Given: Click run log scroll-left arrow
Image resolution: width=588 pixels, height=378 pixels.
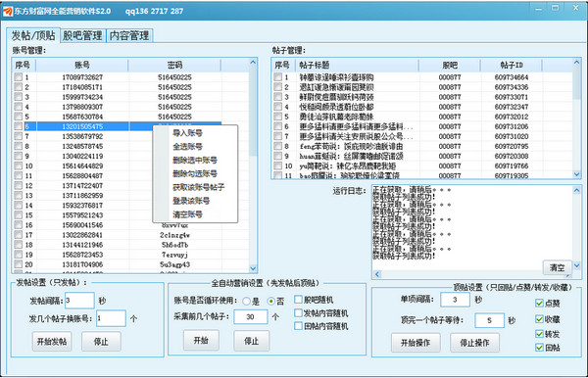Looking at the screenshot, I should (377, 274).
